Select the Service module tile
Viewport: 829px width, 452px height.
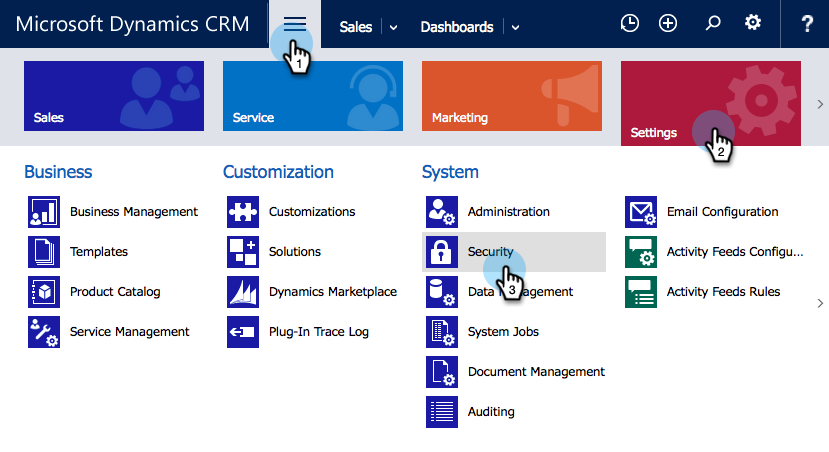click(313, 96)
